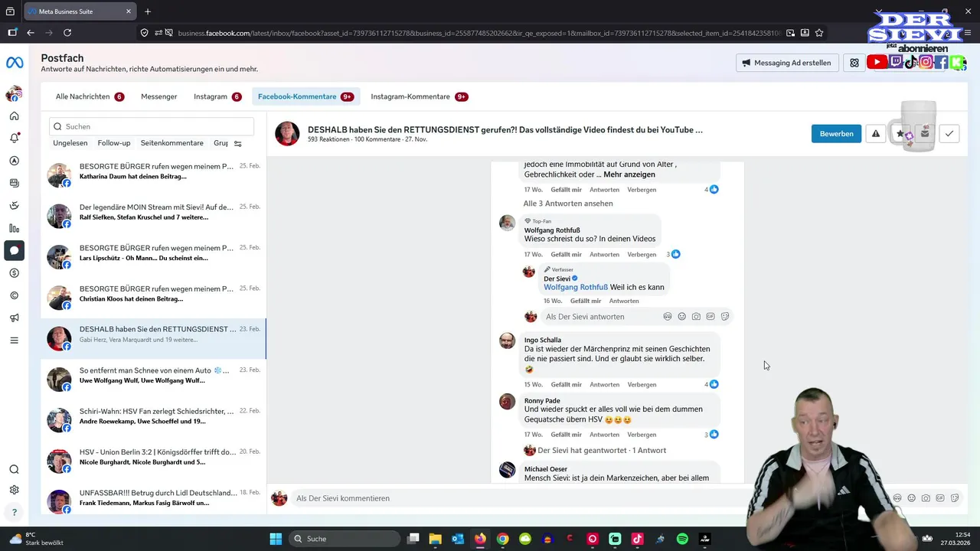Switch to Instagram-Kommentare tab
The width and height of the screenshot is (980, 551).
coord(419,96)
